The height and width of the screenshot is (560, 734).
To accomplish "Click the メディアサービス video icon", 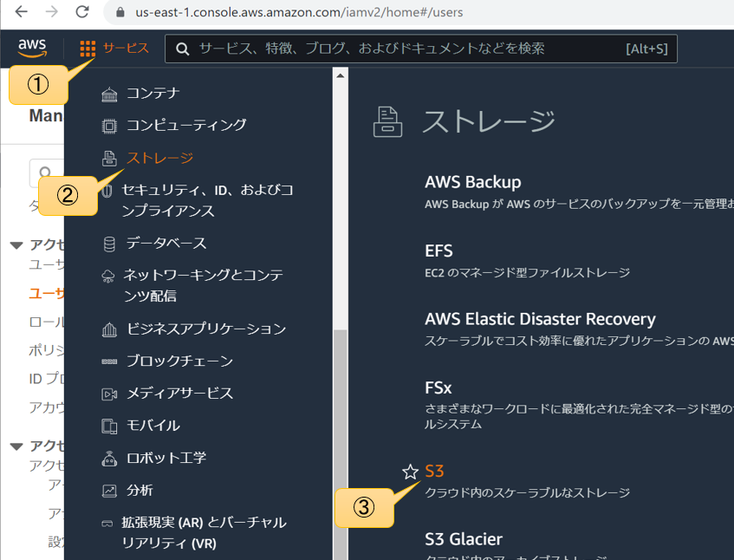I will point(109,394).
